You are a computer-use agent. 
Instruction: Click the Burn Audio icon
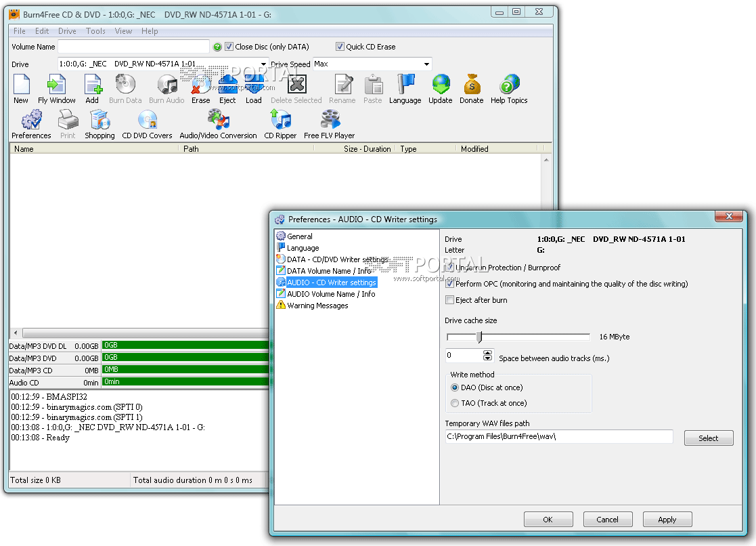tap(166, 85)
